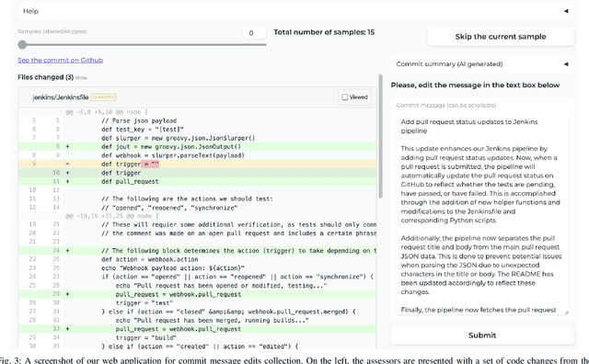This screenshot has height=364, width=589.
Task: Click the Help section label
Action: click(x=30, y=11)
